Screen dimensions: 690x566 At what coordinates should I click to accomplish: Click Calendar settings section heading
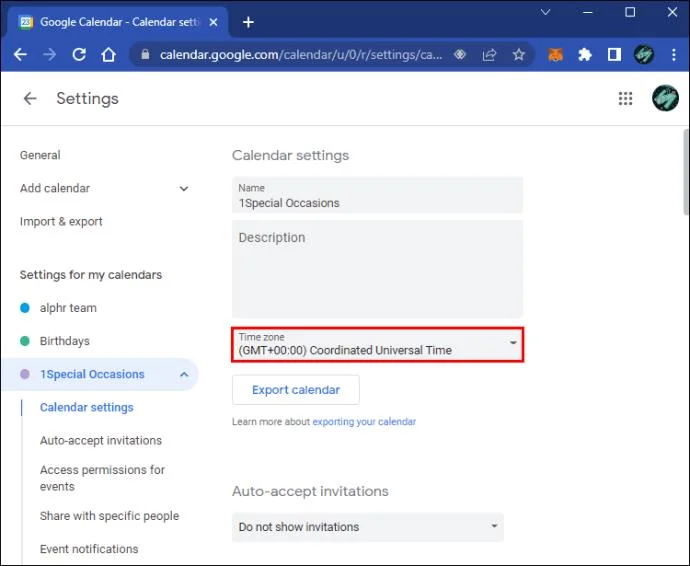pos(290,155)
